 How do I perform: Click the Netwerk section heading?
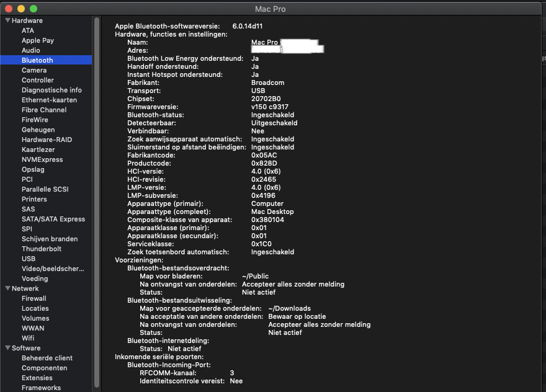click(x=25, y=288)
